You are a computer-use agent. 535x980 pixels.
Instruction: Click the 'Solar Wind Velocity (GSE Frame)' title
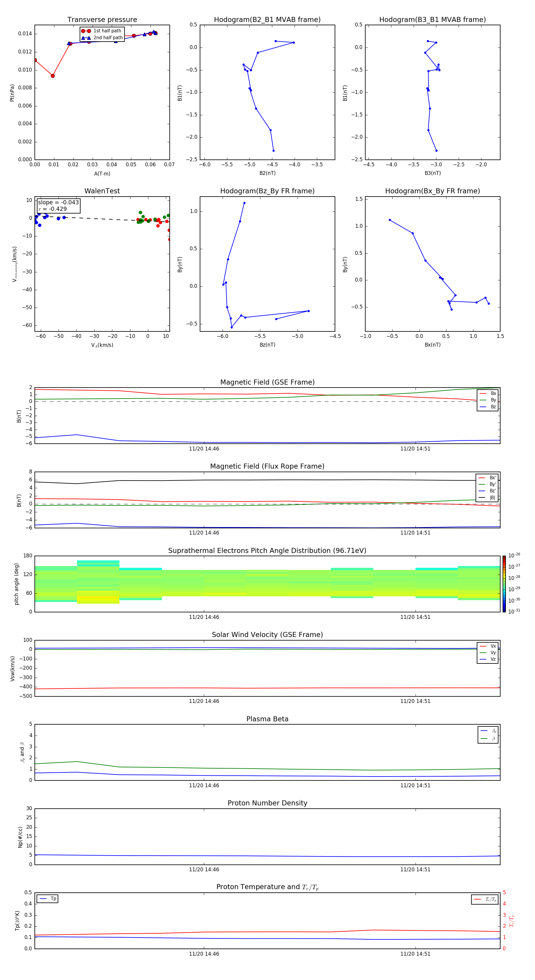[x=267, y=635]
